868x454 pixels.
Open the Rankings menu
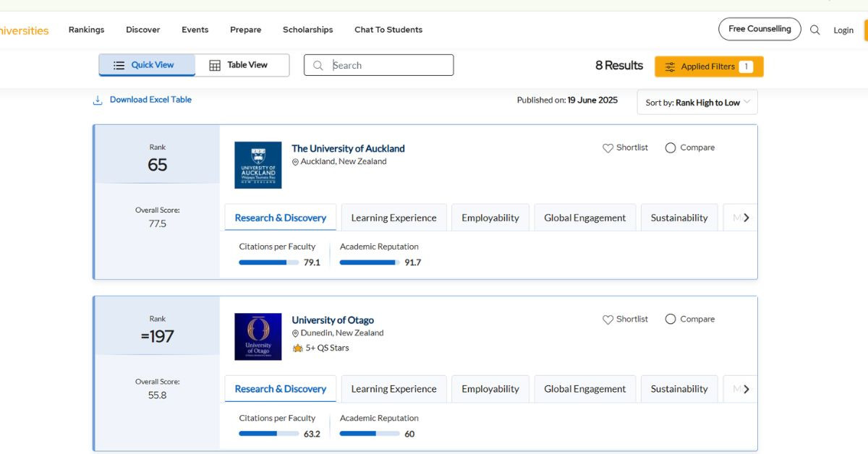click(87, 30)
